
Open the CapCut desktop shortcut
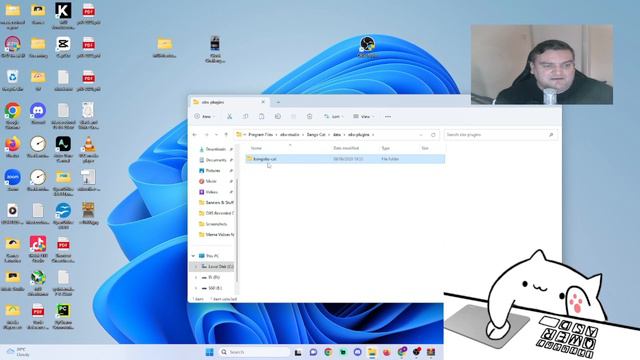coord(63,47)
